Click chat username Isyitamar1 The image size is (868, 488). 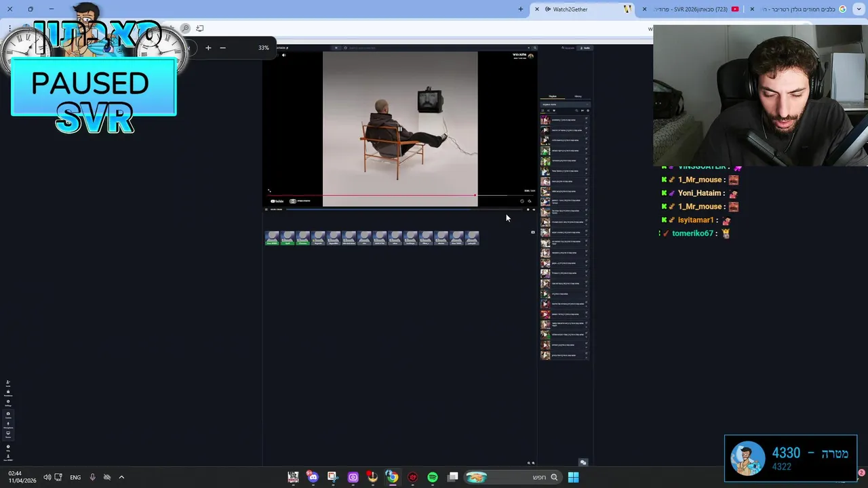point(696,220)
